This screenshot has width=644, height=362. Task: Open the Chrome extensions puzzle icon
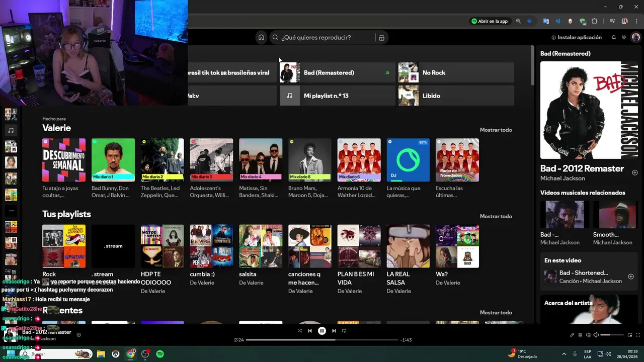595,21
